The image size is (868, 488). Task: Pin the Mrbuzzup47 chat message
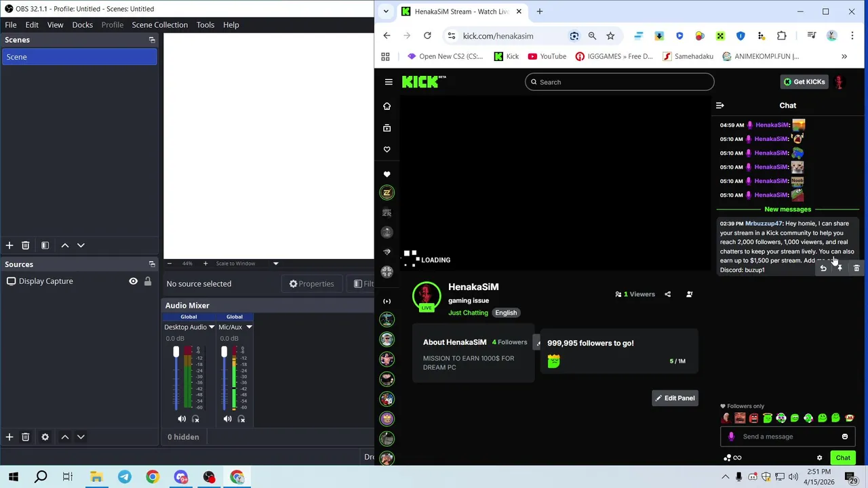pos(840,269)
